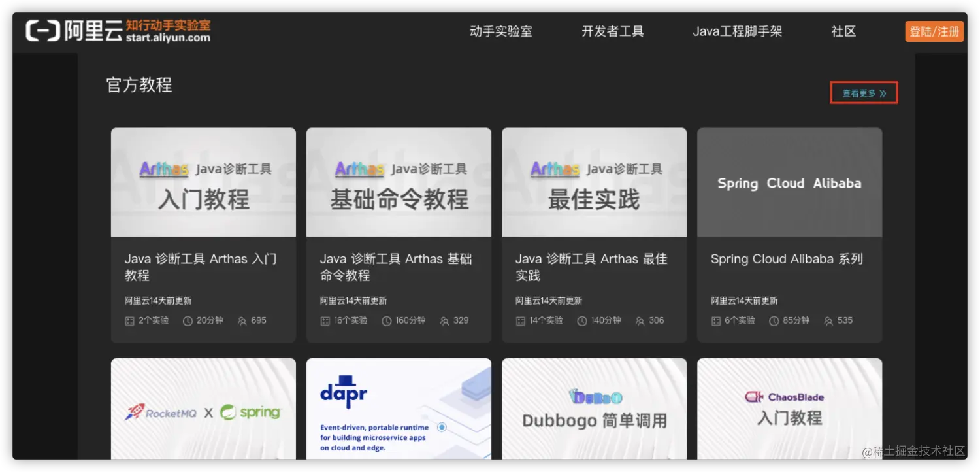Click the users icon beside 329
Viewport: 980px width, 472px height.
(x=445, y=321)
